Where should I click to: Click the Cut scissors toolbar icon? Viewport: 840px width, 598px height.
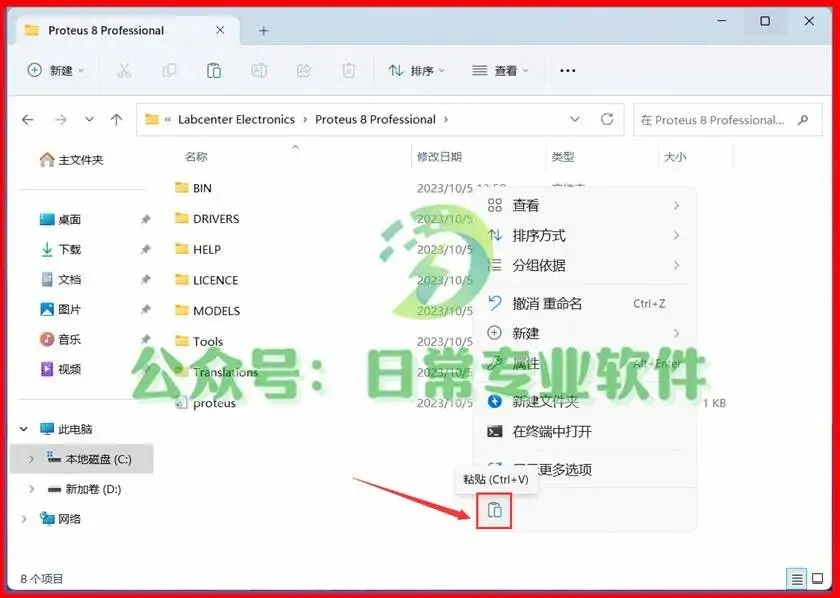click(x=124, y=71)
